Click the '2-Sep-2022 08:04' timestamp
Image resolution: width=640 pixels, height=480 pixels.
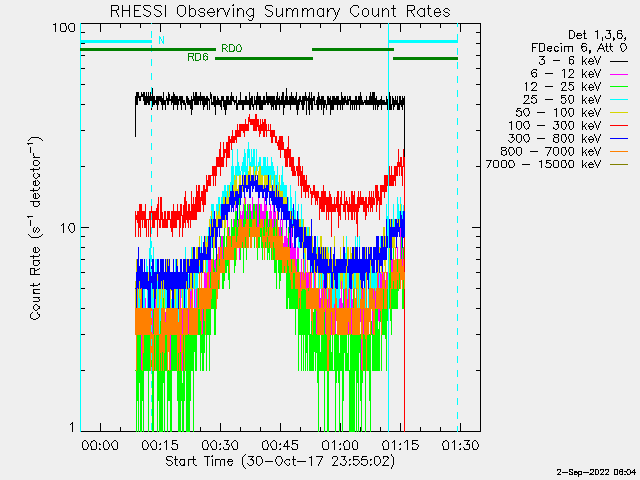(x=596, y=472)
